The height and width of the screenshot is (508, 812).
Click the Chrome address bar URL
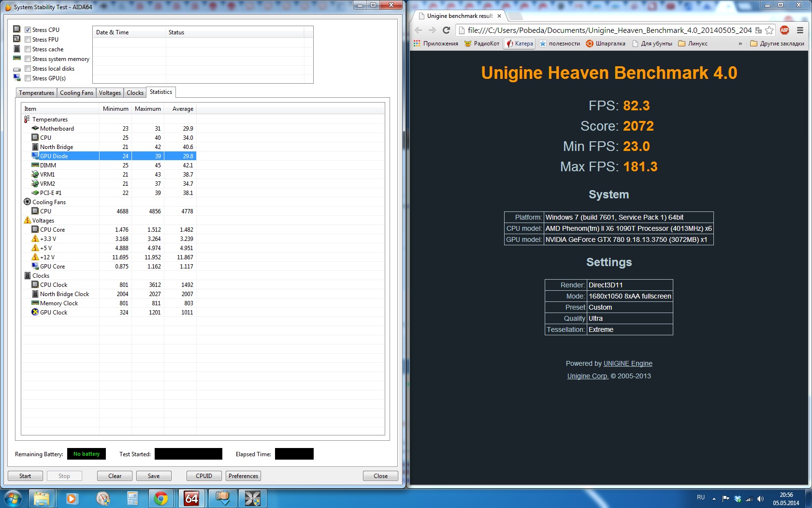[x=609, y=30]
